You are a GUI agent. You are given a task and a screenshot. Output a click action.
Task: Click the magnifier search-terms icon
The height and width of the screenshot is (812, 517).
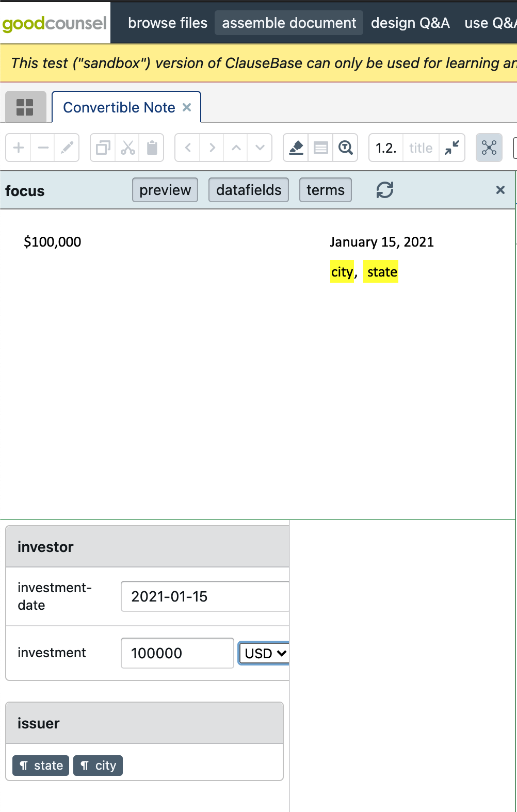[x=345, y=148]
